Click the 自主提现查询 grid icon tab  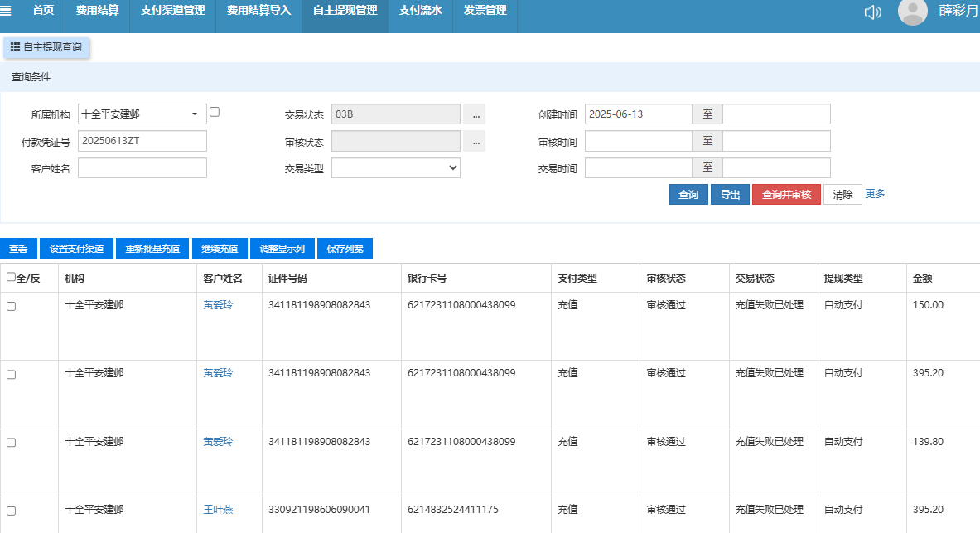click(46, 47)
